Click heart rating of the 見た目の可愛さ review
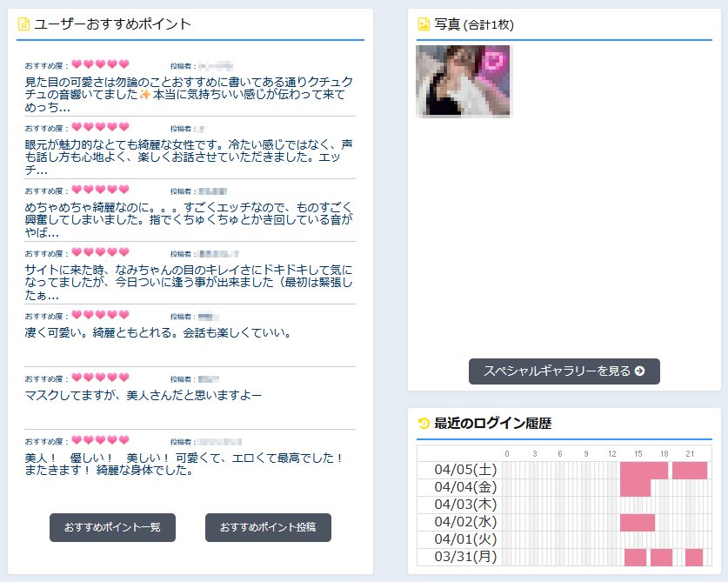 (x=100, y=65)
